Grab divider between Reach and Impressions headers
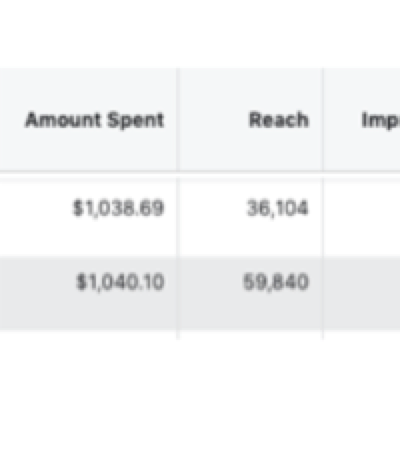This screenshot has height=470, width=400. pyautogui.click(x=322, y=119)
